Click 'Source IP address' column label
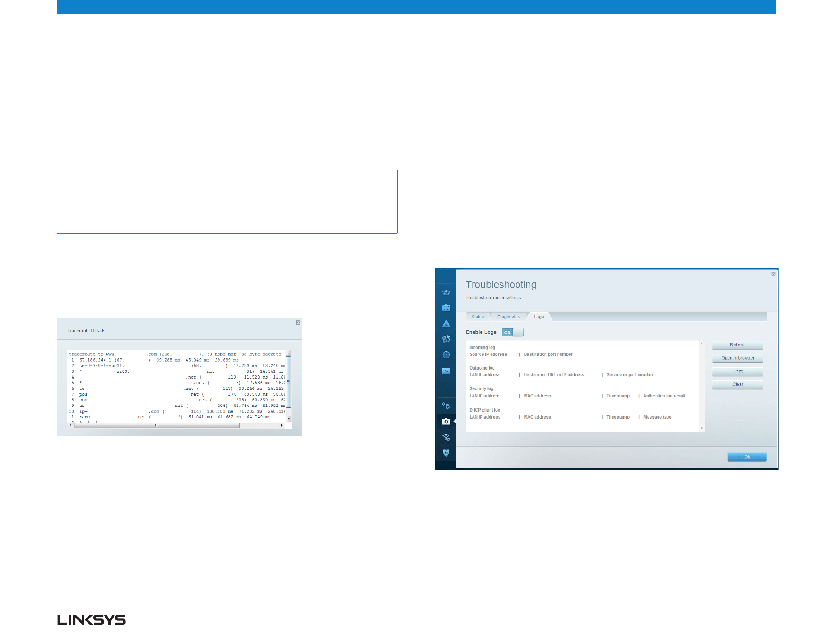 tap(488, 354)
